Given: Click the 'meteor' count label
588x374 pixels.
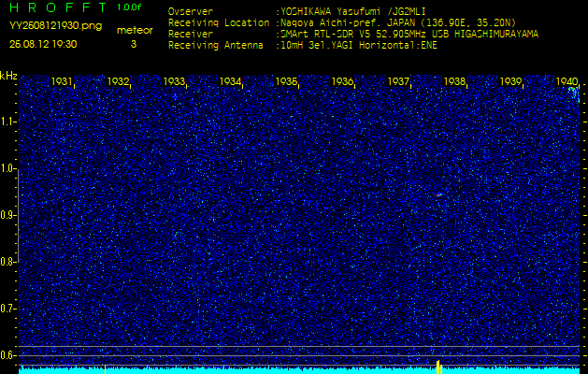Looking at the screenshot, I should tap(135, 31).
